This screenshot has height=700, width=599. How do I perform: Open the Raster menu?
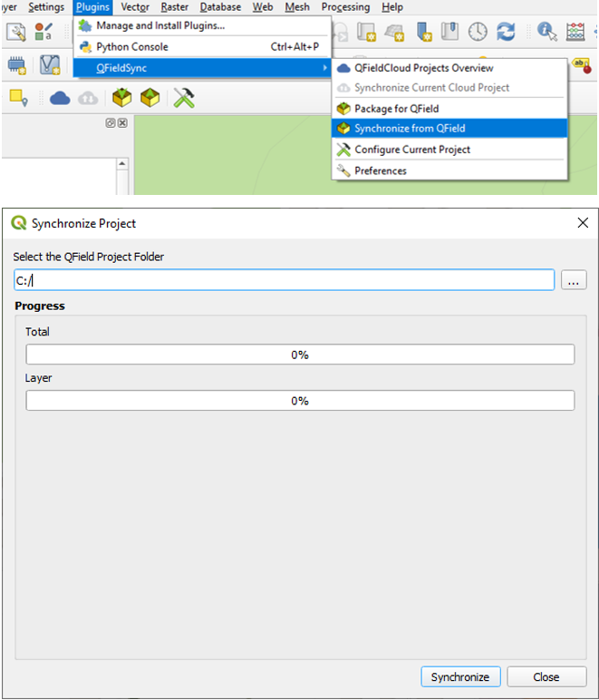(174, 7)
